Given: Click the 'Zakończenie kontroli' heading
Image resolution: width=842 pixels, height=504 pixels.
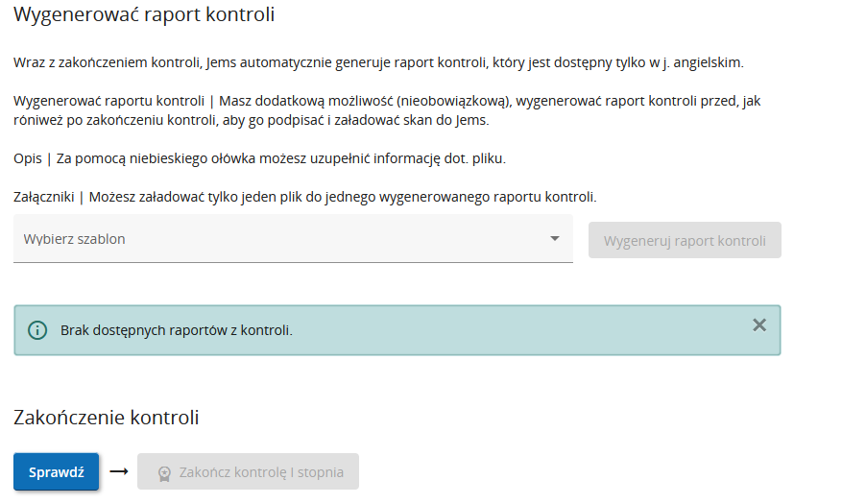Looking at the screenshot, I should (x=107, y=418).
